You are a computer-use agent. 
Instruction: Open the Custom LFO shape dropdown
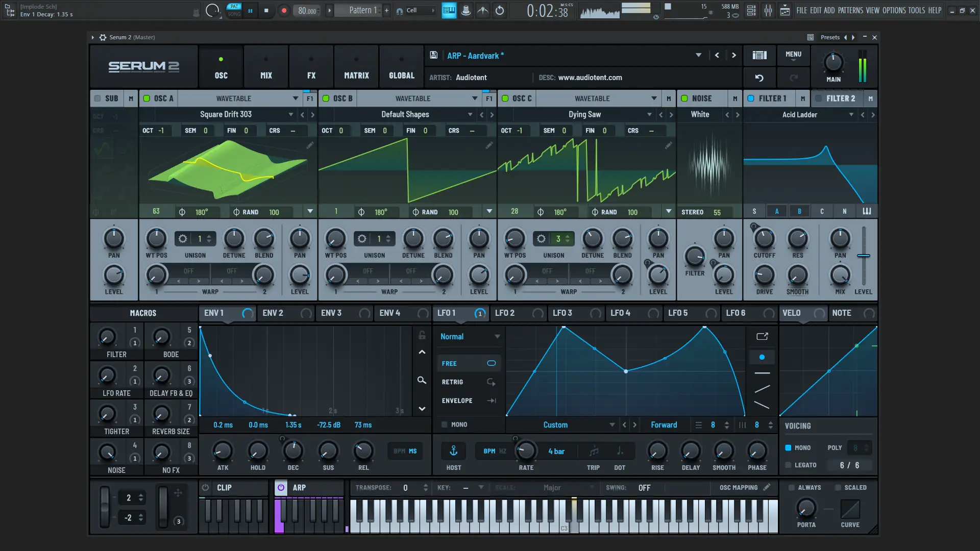tap(612, 424)
